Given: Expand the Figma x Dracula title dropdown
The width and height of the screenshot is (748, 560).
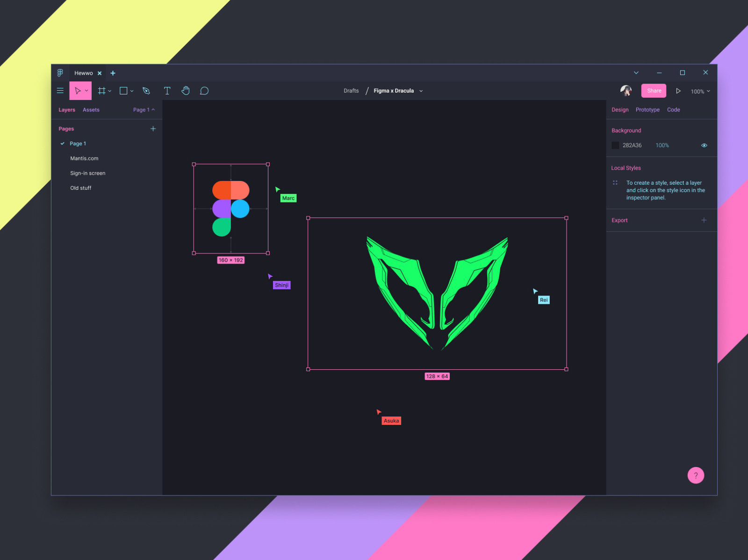Looking at the screenshot, I should click(421, 91).
